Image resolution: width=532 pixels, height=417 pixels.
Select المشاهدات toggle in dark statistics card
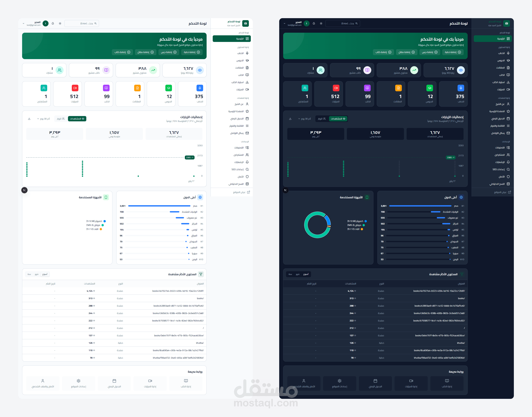coord(338,119)
